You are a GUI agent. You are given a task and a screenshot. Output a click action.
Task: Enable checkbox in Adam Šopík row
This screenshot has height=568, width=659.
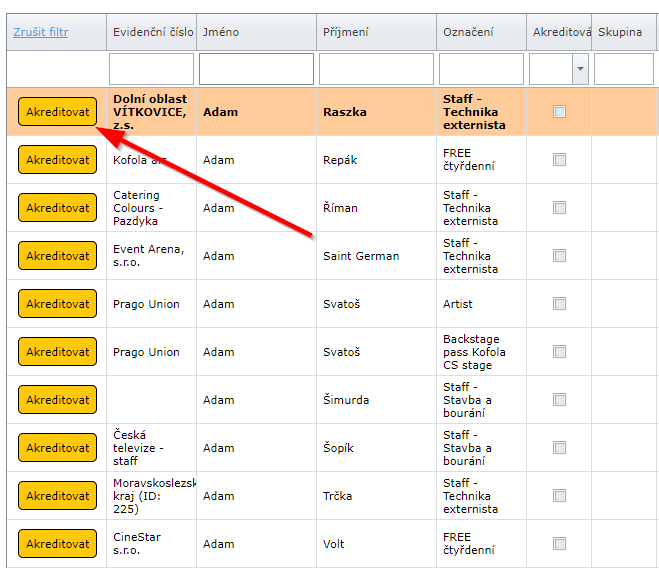(559, 448)
